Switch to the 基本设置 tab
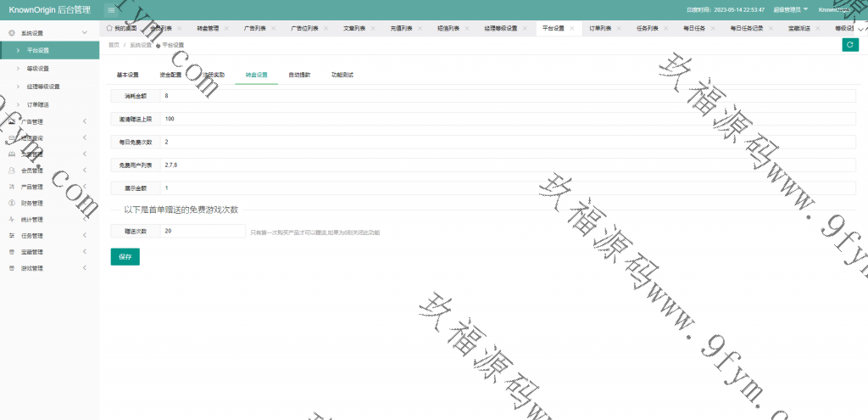868x420 pixels. 127,75
